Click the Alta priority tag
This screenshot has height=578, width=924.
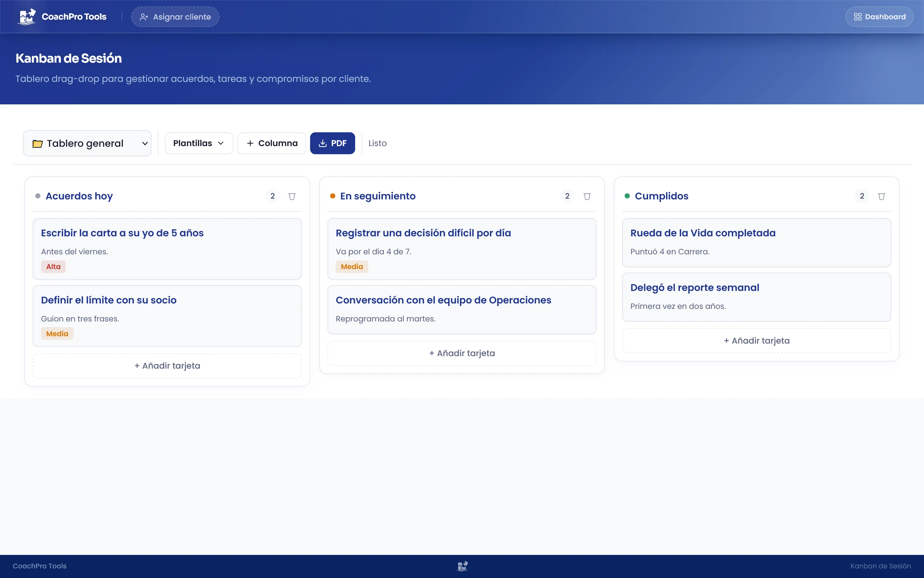point(54,267)
